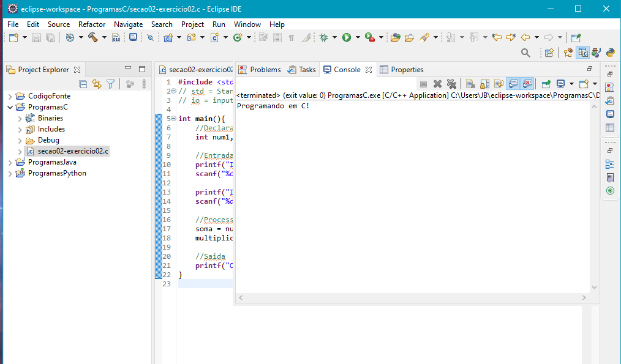The width and height of the screenshot is (621, 364).
Task: Toggle Scroll Lock in Console toolbar
Action: [484, 84]
